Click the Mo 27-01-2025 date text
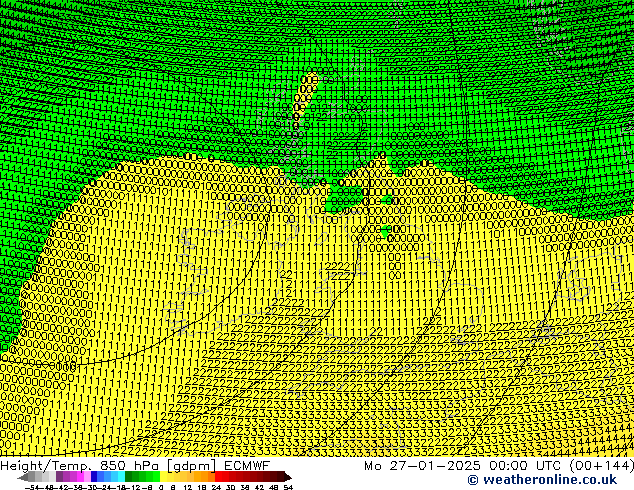 point(410,465)
